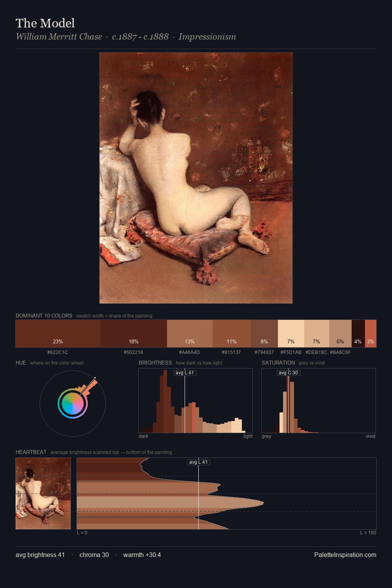Viewport: 392px width, 588px height.
Task: Click the 'avg L 41' brightness histogram label
Action: [x=185, y=373]
